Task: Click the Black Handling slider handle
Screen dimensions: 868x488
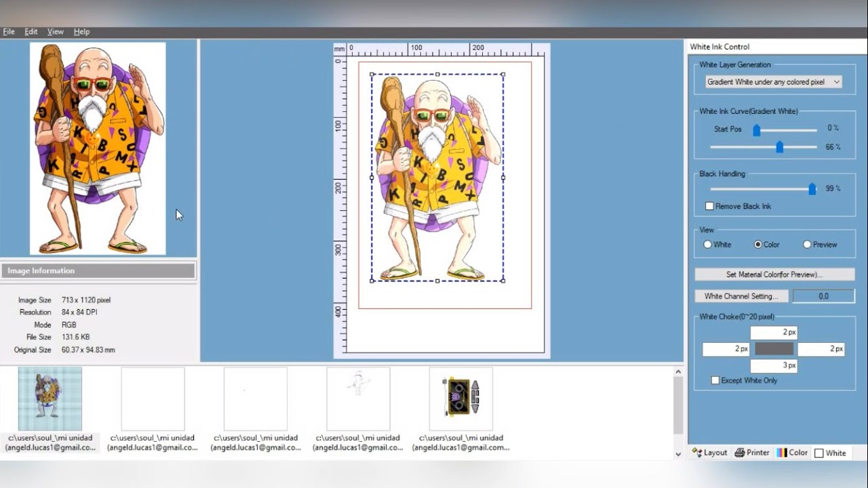Action: 812,189
